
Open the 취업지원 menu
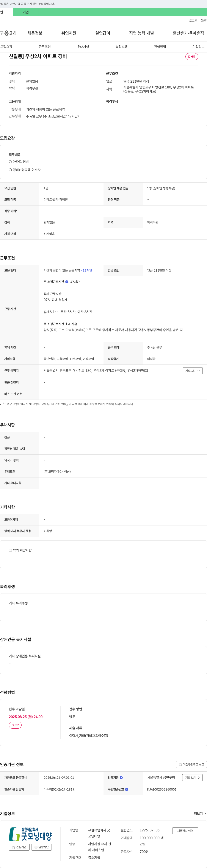pyautogui.click(x=69, y=33)
